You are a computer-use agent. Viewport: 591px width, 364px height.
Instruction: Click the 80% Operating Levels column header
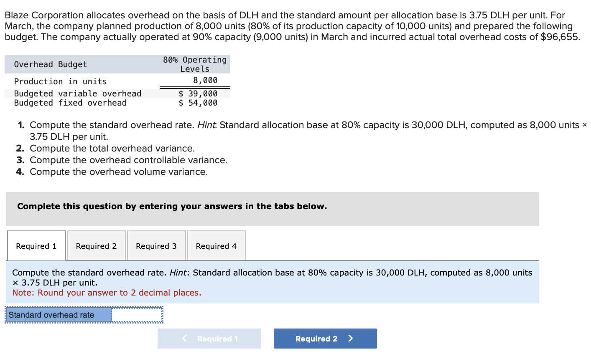(x=195, y=64)
